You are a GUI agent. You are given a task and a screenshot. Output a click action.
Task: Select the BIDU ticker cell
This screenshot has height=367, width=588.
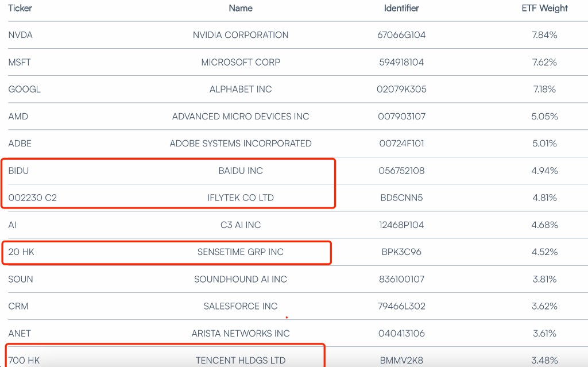click(18, 171)
